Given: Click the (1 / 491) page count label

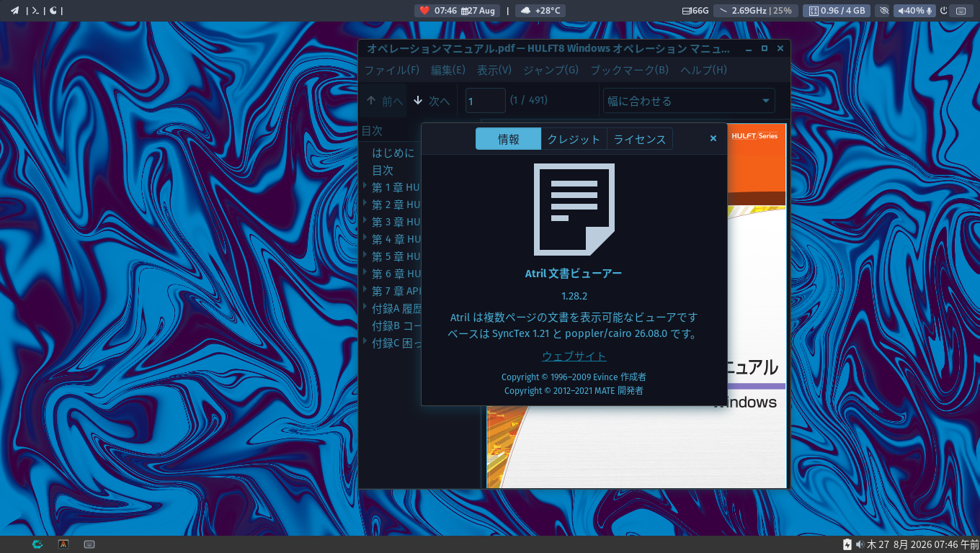Looking at the screenshot, I should click(528, 100).
